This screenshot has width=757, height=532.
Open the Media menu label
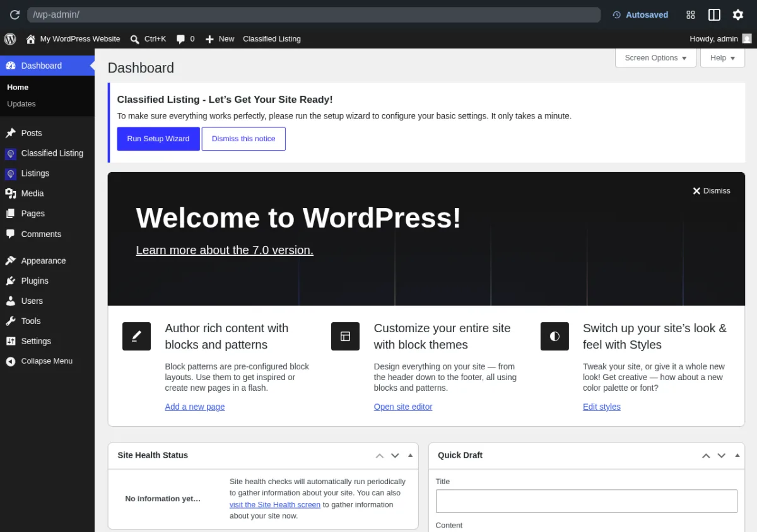32,194
